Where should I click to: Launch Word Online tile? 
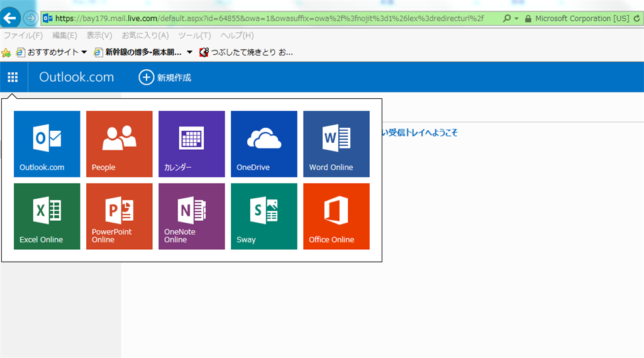pyautogui.click(x=336, y=144)
